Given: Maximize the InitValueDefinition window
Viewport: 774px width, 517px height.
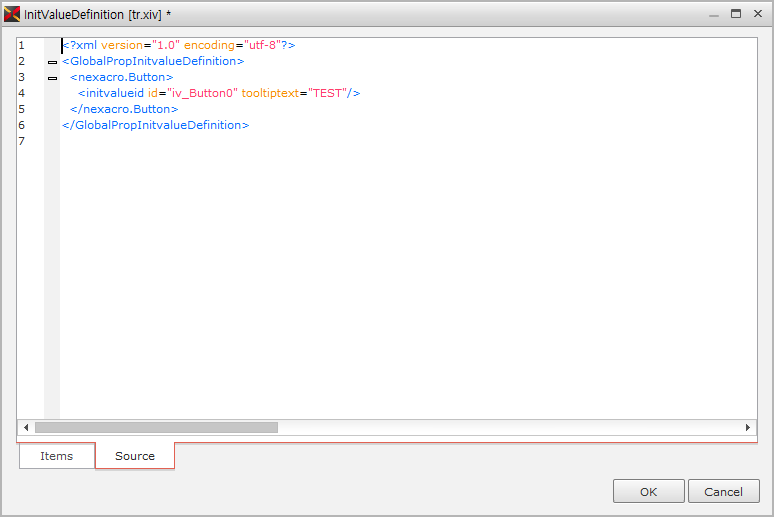Looking at the screenshot, I should (x=736, y=14).
